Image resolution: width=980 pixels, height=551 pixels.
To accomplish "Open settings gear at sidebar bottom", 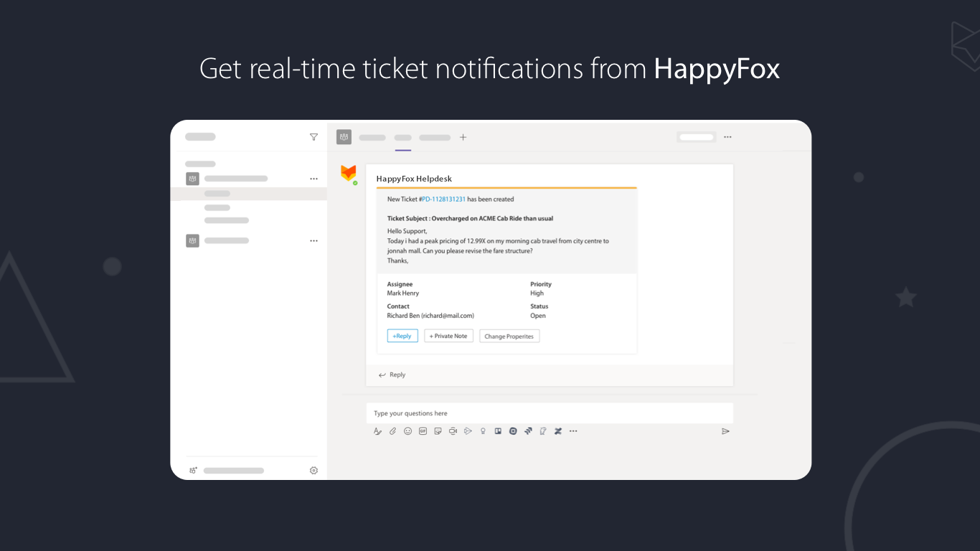I will coord(314,471).
